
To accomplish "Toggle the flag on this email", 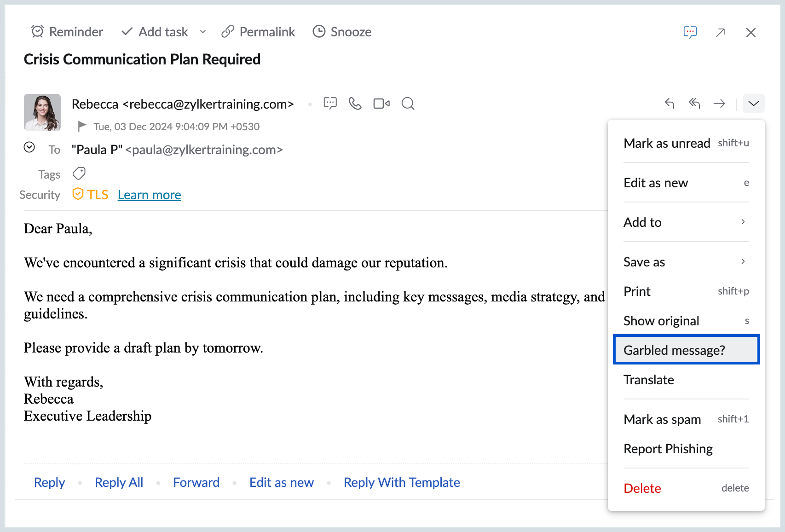I will tap(82, 126).
